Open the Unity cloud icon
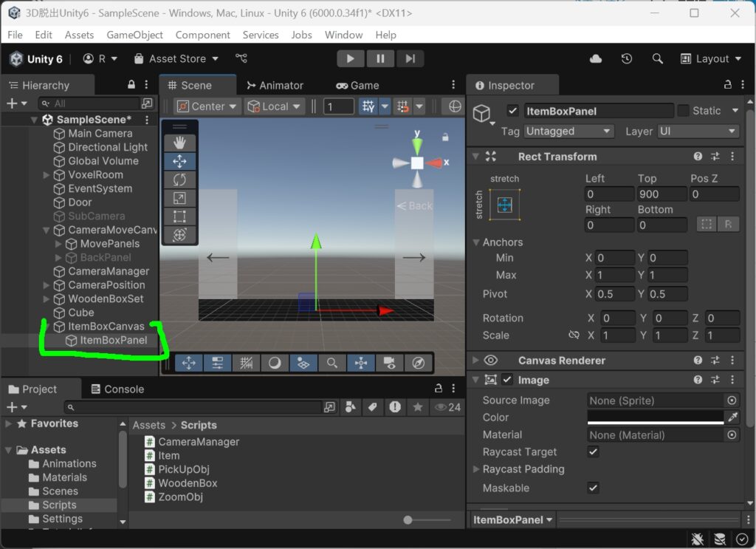This screenshot has width=756, height=549. (596, 59)
